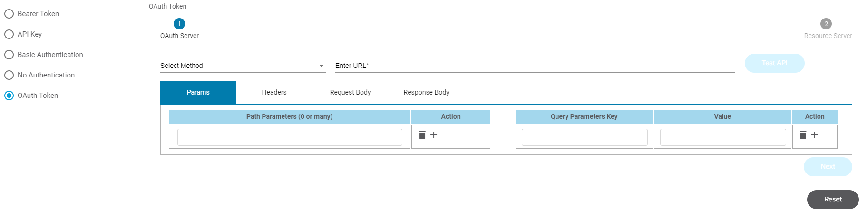Add a query parameter row with plus icon
868x211 pixels.
click(815, 135)
